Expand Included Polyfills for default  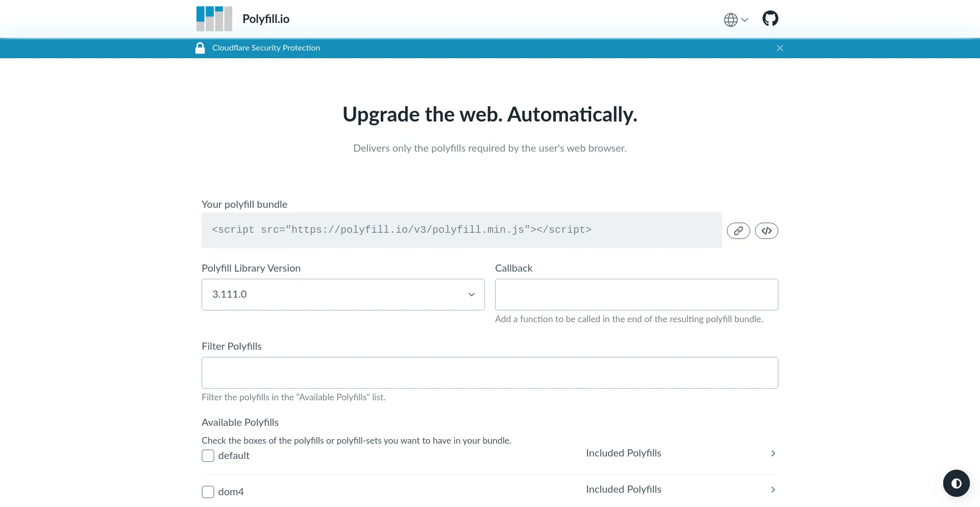point(681,453)
